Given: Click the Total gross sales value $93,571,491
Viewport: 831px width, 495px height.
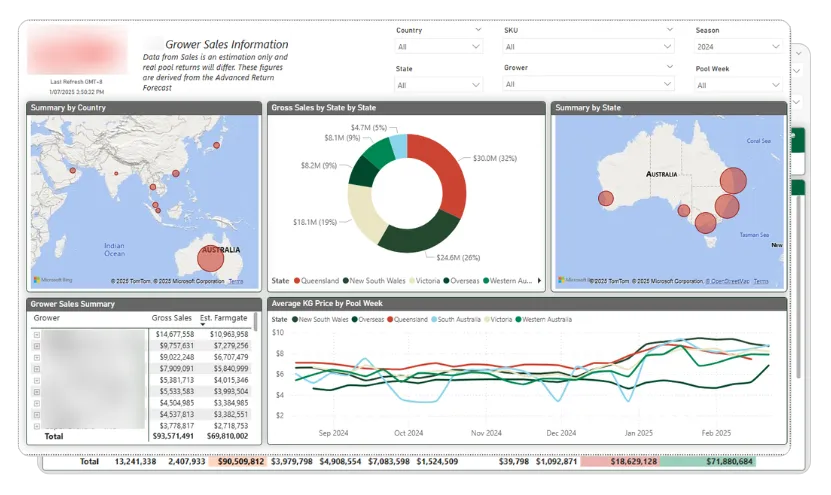Looking at the screenshot, I should click(173, 436).
